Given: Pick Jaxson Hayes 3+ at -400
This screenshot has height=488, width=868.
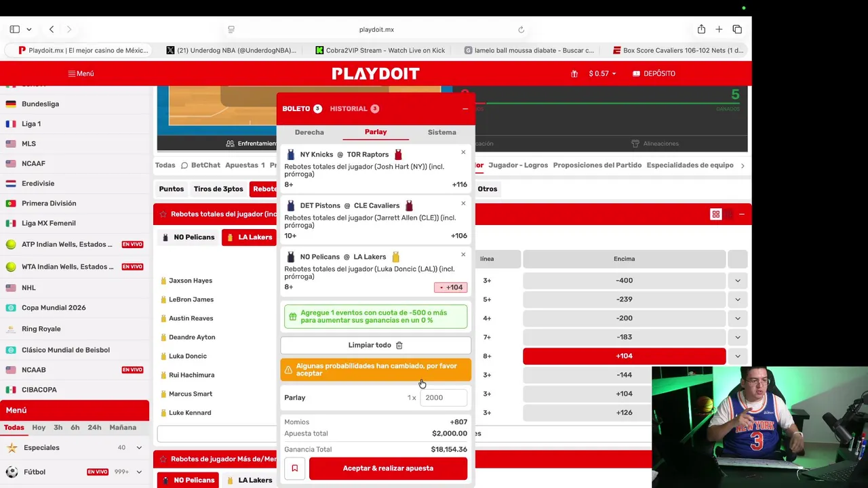Looking at the screenshot, I should pos(624,281).
